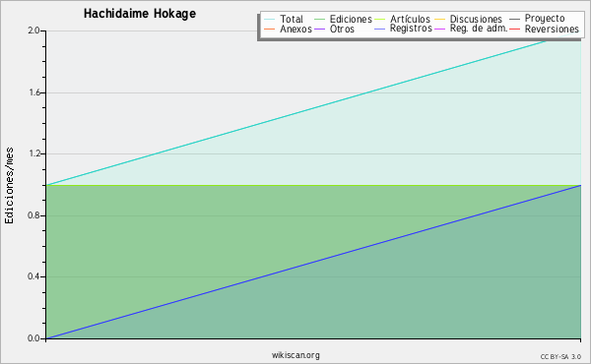
Task: Click the Ediciones/mes y-axis label
Action: [x=9, y=185]
